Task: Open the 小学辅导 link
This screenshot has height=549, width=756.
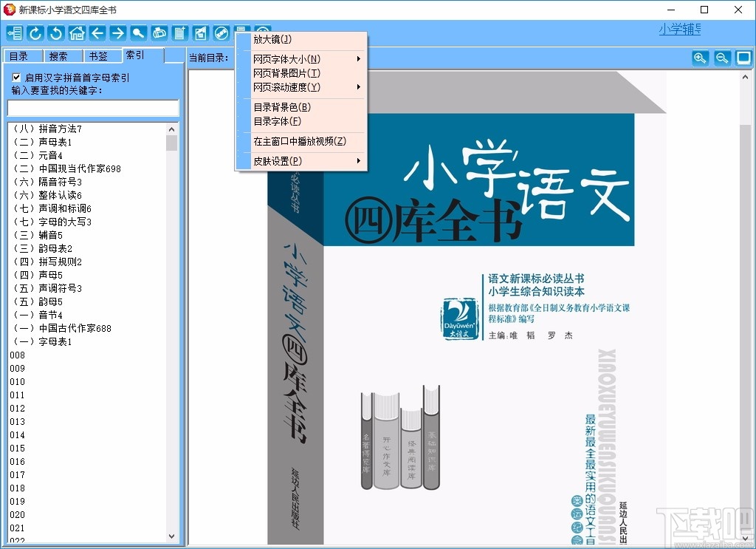Action: (x=680, y=30)
